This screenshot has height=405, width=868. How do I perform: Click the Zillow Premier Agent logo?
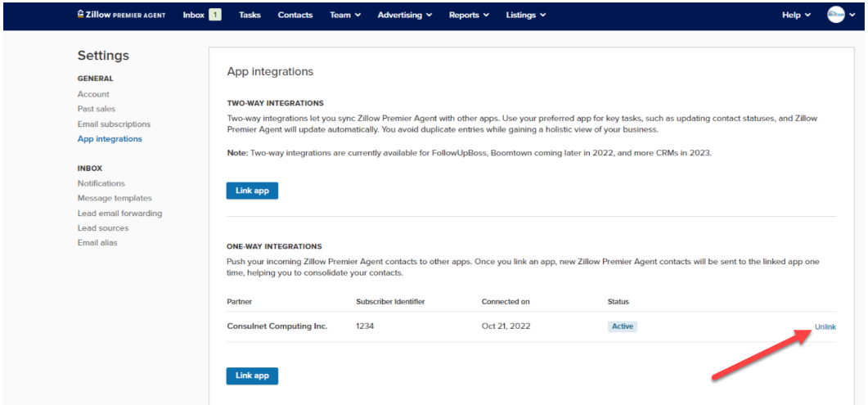121,15
